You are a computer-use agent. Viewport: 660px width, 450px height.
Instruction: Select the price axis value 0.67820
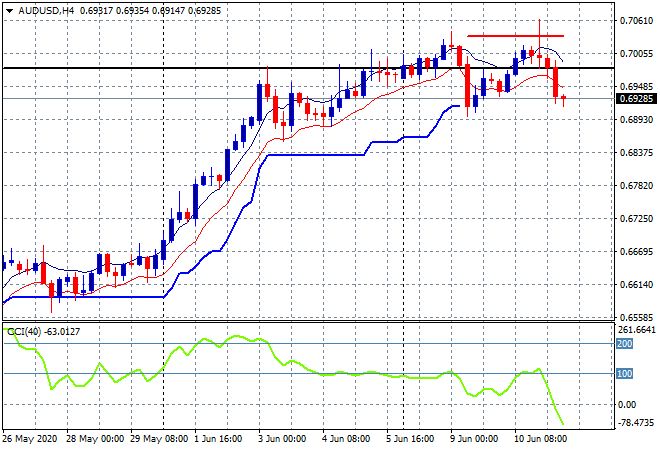tap(636, 186)
